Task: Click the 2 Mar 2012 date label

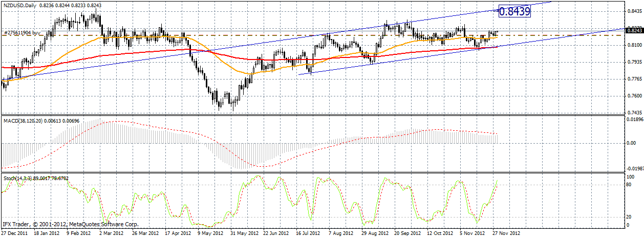Action: pyautogui.click(x=112, y=233)
